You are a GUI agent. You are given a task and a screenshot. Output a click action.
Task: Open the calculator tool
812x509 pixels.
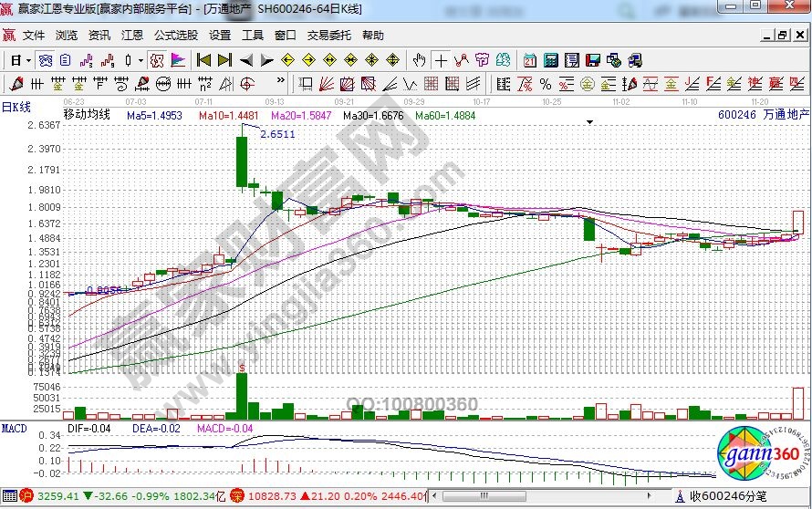coord(550,60)
